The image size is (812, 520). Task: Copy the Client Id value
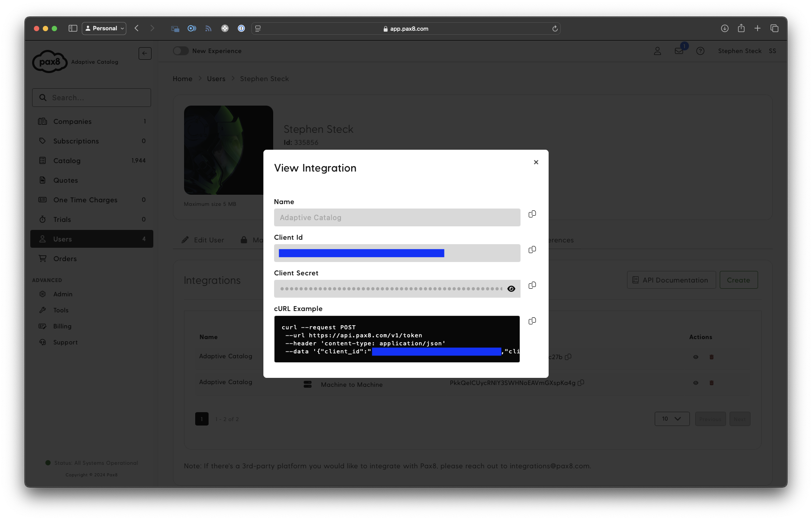(532, 250)
